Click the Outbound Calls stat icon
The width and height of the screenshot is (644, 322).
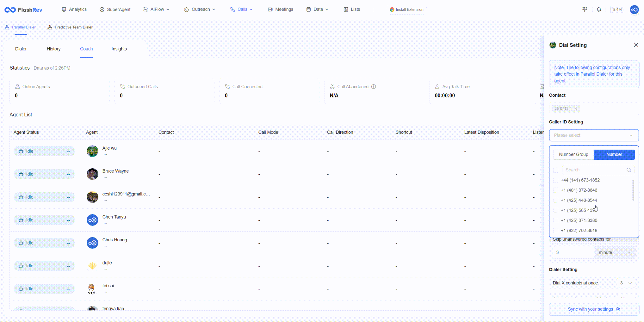[122, 87]
